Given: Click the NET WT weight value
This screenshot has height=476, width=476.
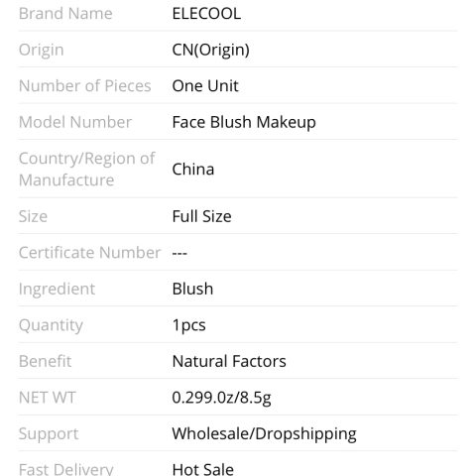Looking at the screenshot, I should tap(221, 398).
